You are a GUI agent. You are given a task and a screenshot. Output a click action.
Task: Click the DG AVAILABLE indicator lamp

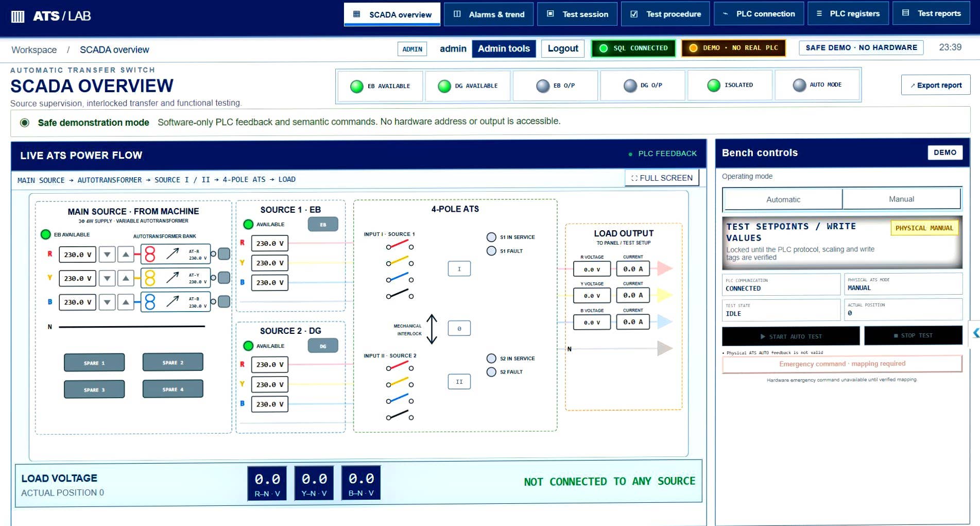click(444, 87)
